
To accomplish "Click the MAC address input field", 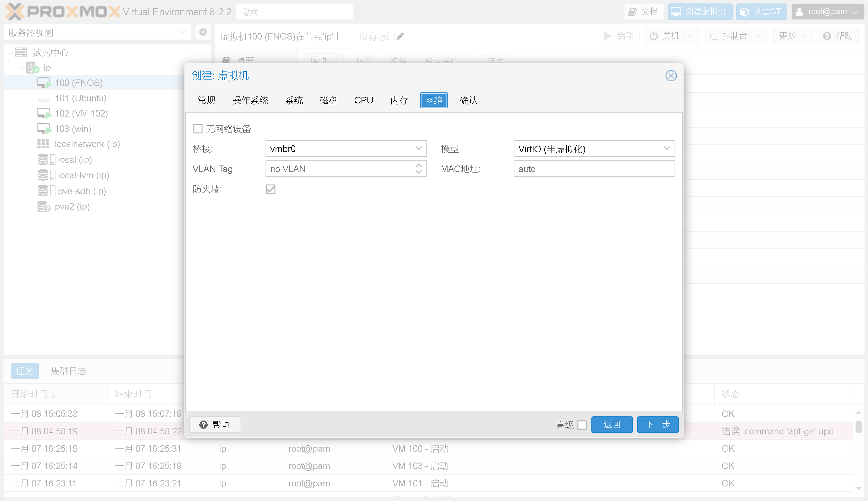I will point(594,169).
